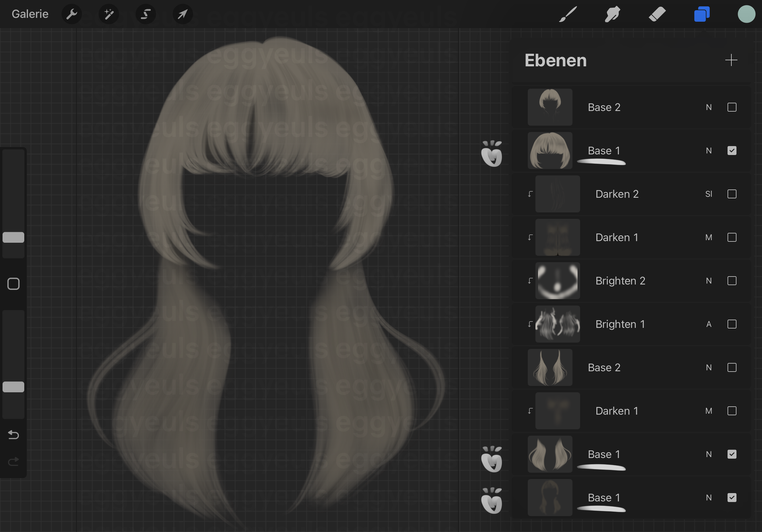The image size is (762, 532).
Task: Return to the Galerie view
Action: tap(30, 14)
